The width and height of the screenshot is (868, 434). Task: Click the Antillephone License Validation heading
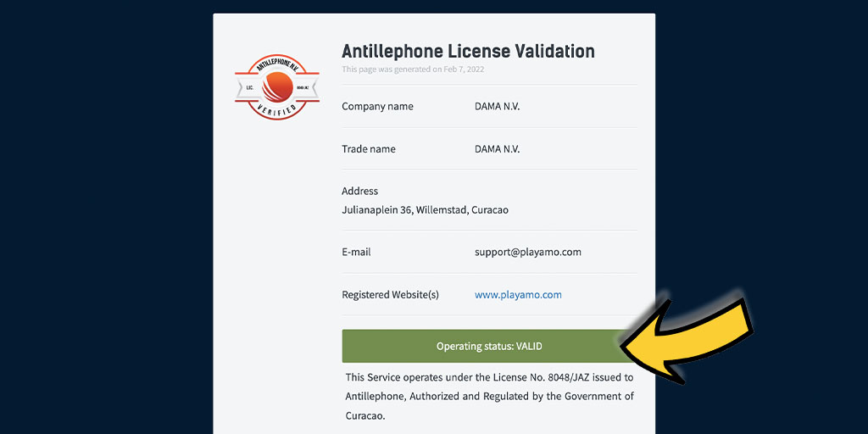coord(468,51)
